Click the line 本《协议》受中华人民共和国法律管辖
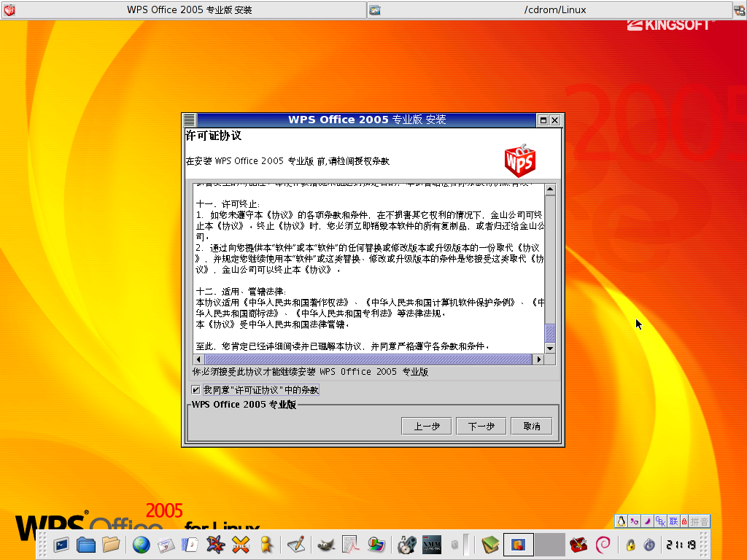Viewport: 747px width, 560px height. coord(273,324)
